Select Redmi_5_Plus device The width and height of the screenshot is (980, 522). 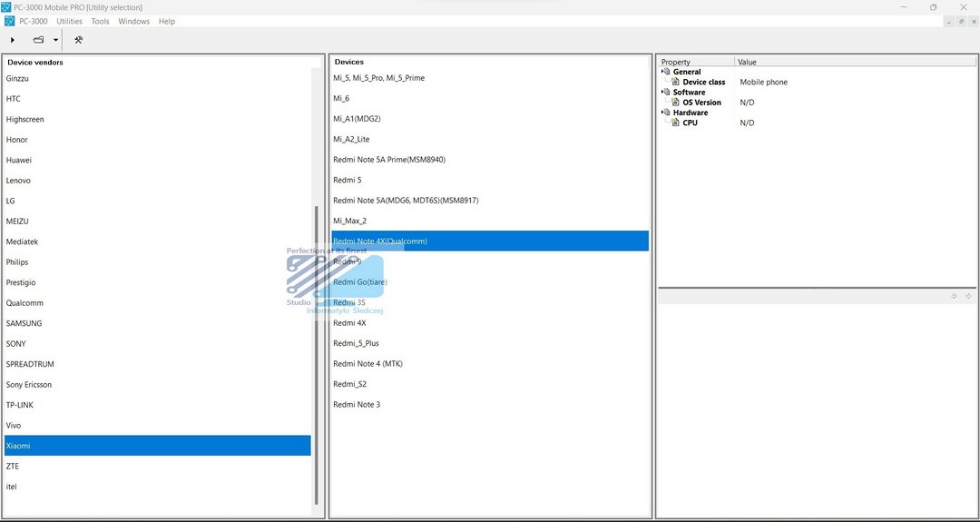click(490, 343)
